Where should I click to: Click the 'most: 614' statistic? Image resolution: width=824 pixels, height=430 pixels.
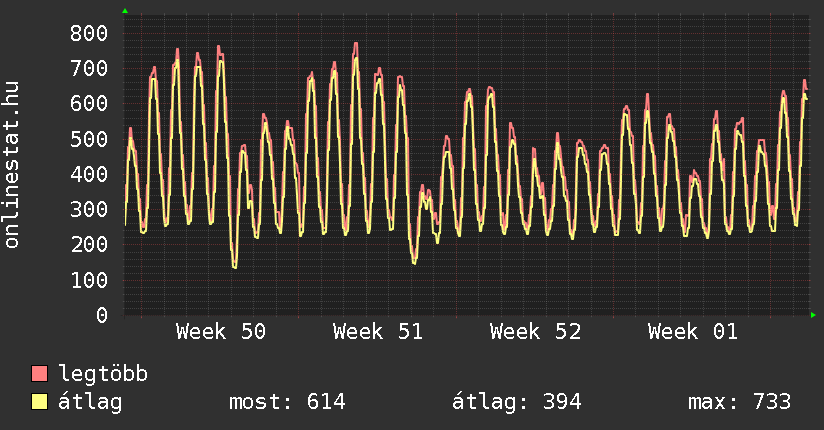(x=287, y=402)
